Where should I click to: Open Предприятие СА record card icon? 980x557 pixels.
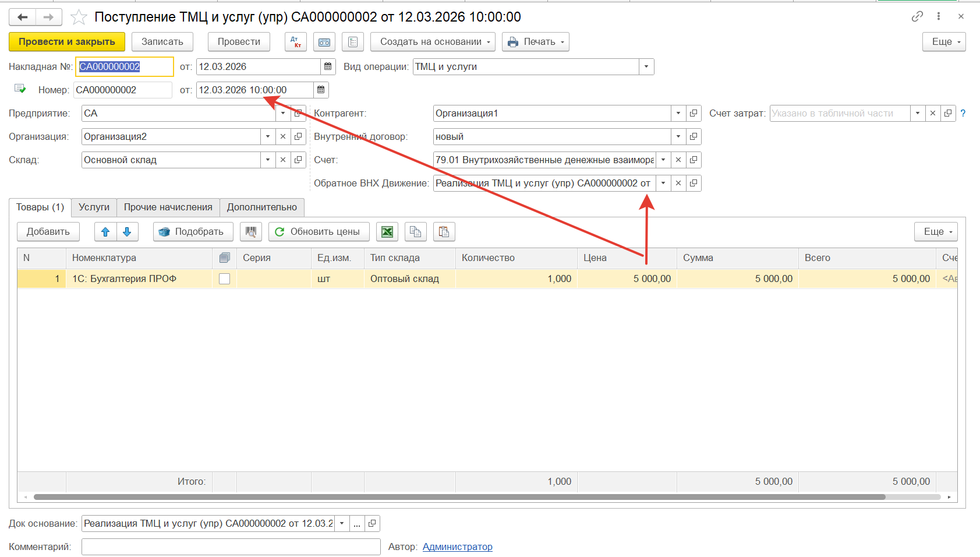pos(298,113)
